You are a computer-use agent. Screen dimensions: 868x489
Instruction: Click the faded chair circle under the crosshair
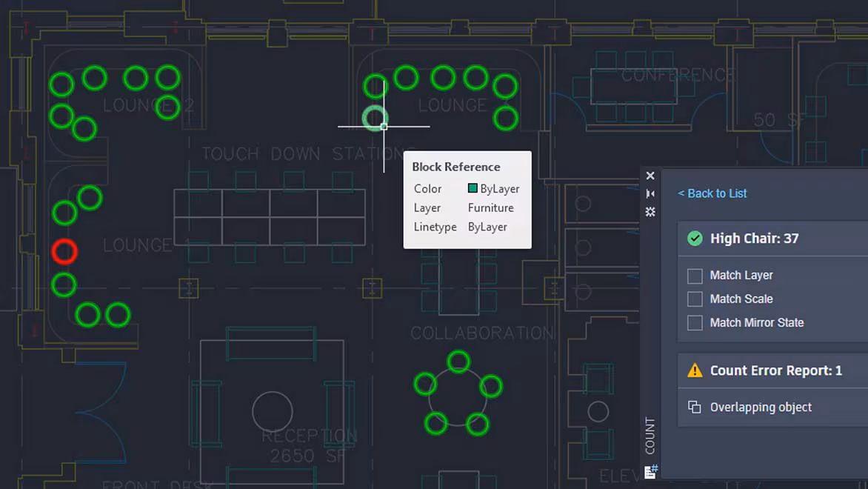[375, 118]
